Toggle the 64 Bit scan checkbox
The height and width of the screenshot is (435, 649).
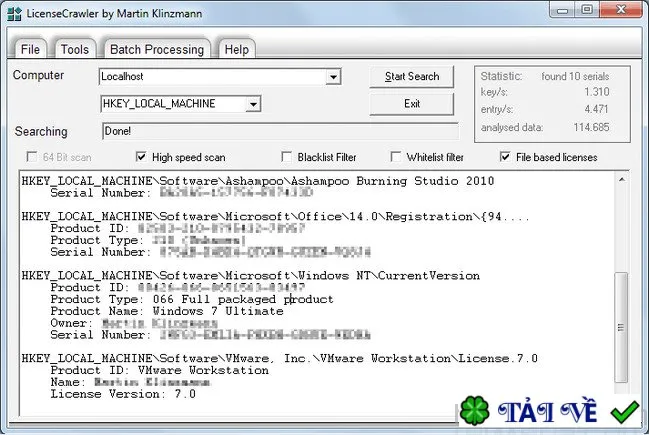31,157
